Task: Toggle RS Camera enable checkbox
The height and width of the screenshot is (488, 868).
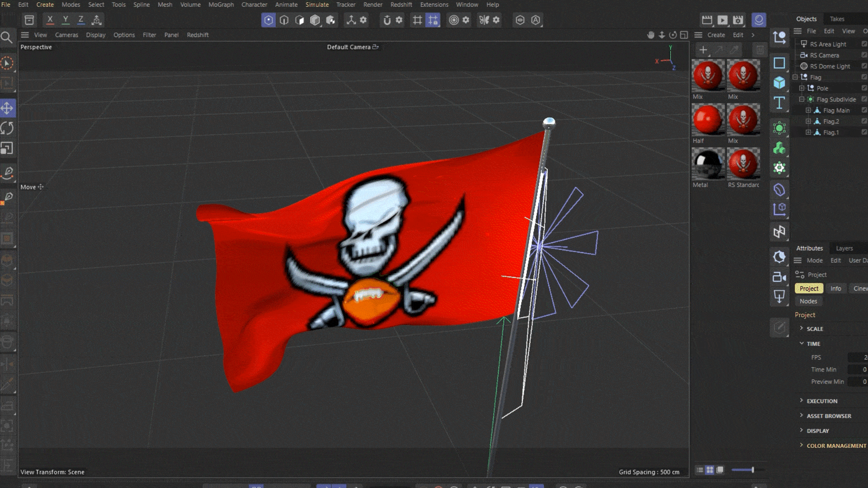Action: click(864, 55)
